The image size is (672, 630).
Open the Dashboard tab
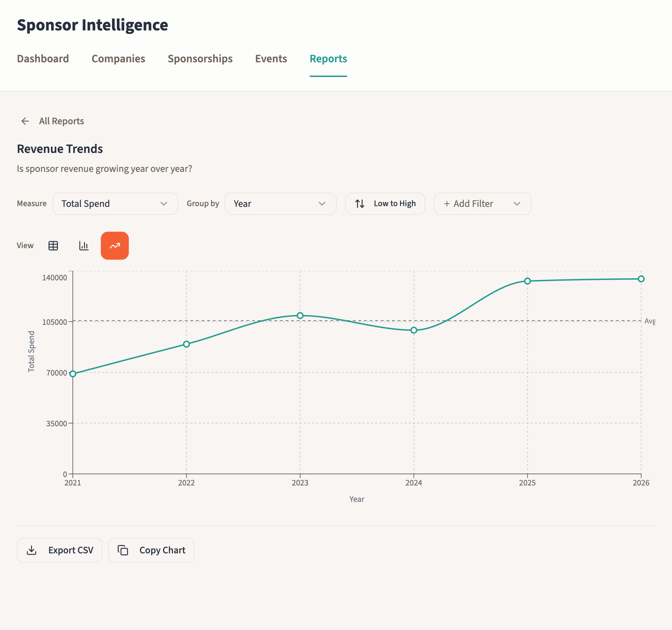click(x=43, y=58)
